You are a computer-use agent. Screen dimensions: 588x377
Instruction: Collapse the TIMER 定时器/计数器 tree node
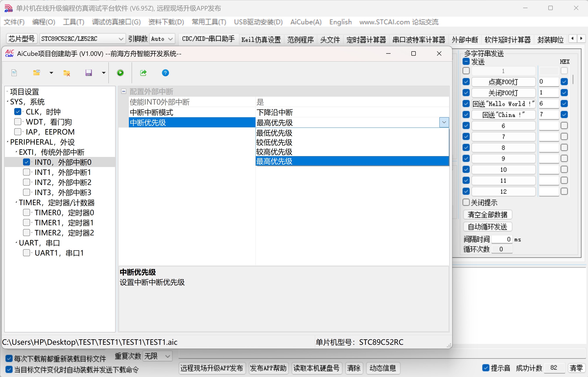click(x=16, y=202)
